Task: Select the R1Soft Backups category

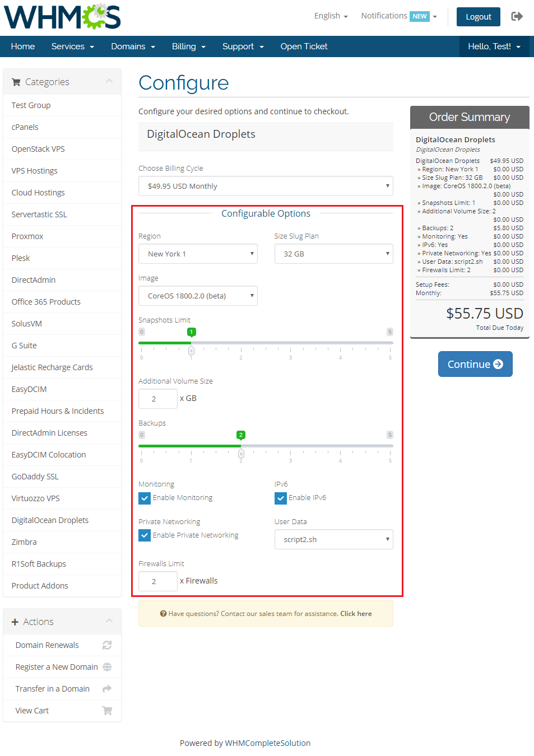Action: (62, 564)
